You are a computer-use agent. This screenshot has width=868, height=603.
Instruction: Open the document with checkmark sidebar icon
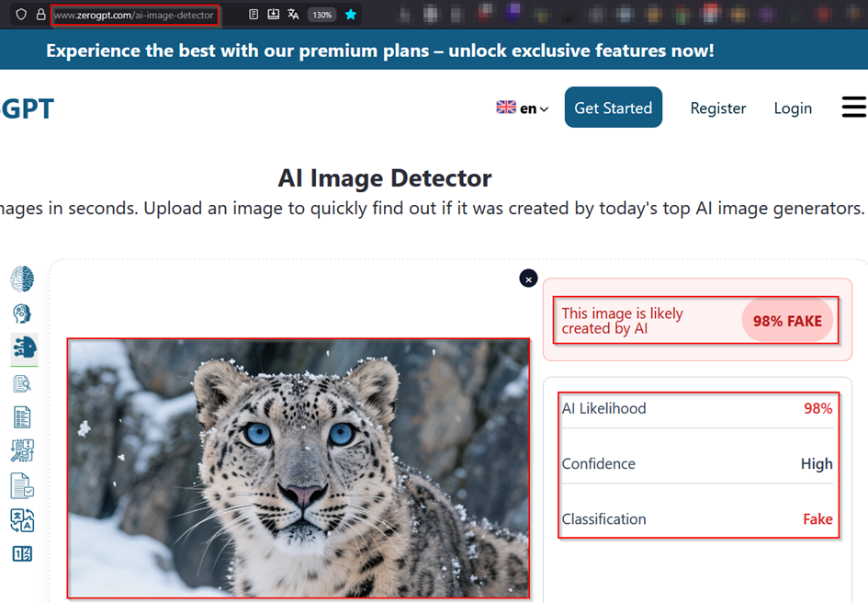tap(22, 485)
